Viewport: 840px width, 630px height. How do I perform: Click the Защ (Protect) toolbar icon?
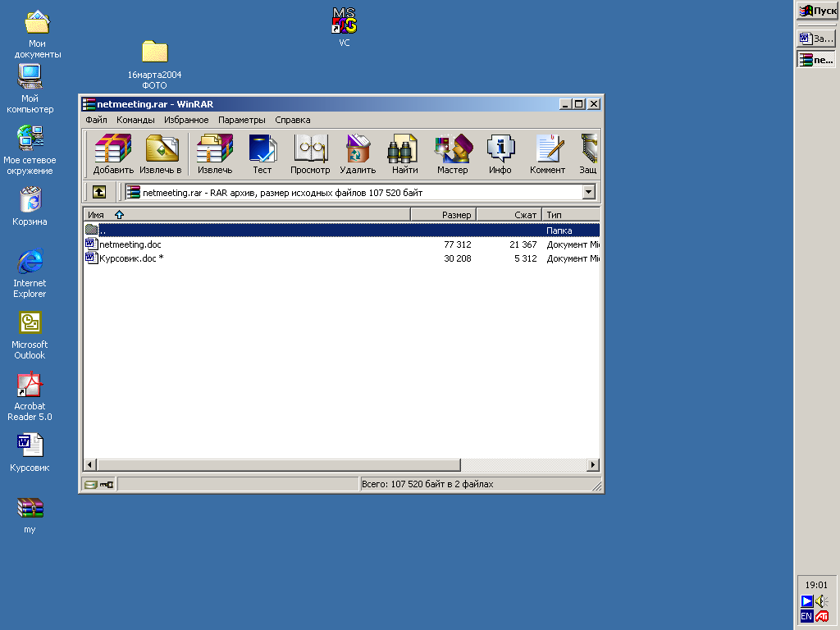pos(587,154)
